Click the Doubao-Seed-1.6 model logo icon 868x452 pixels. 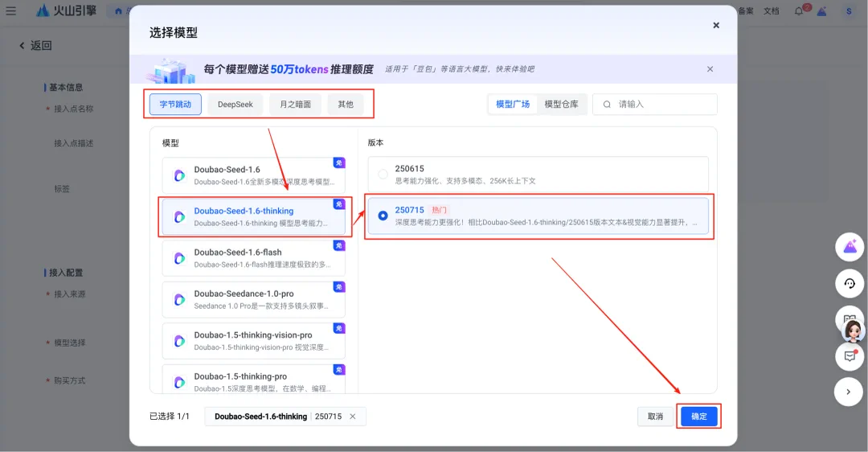pos(179,175)
